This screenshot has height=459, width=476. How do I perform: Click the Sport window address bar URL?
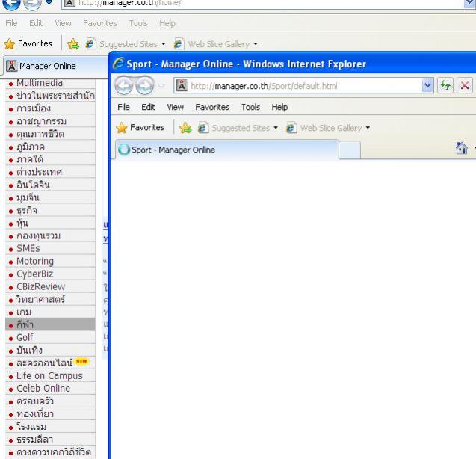click(x=264, y=86)
